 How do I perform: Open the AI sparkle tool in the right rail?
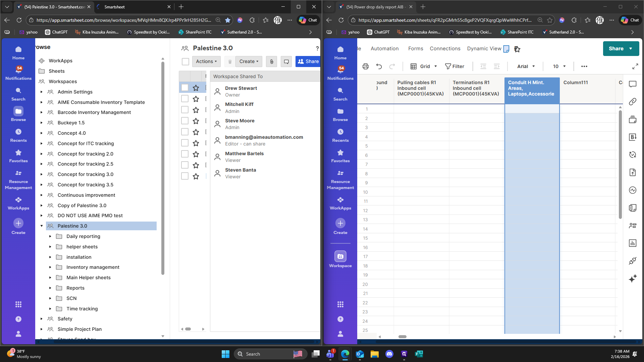[x=633, y=279]
